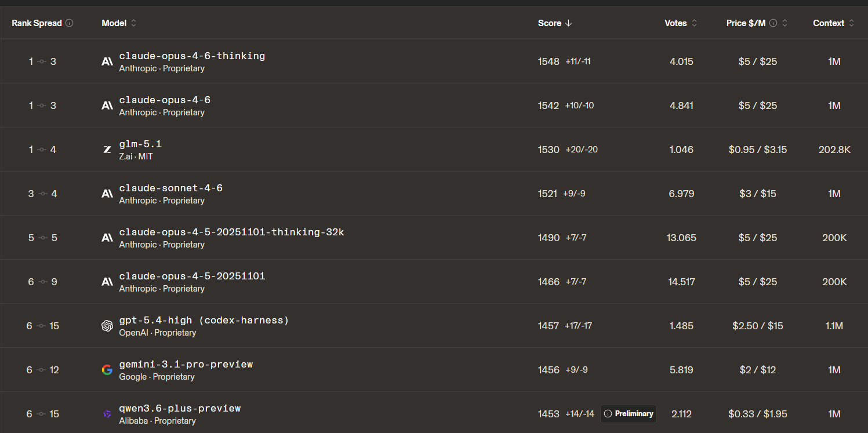The height and width of the screenshot is (433, 868).
Task: Click the Votes column header label
Action: coord(676,23)
